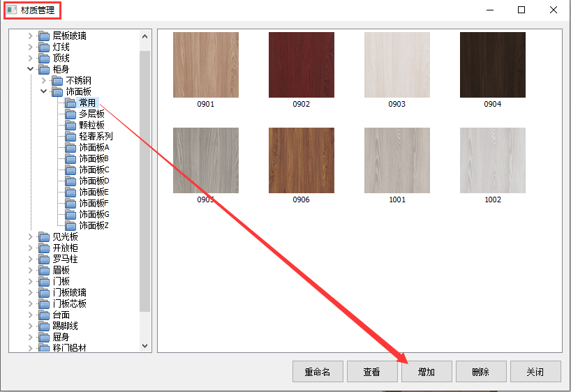
Task: Expand the 层板玻璃 tree node
Action: tap(31, 36)
